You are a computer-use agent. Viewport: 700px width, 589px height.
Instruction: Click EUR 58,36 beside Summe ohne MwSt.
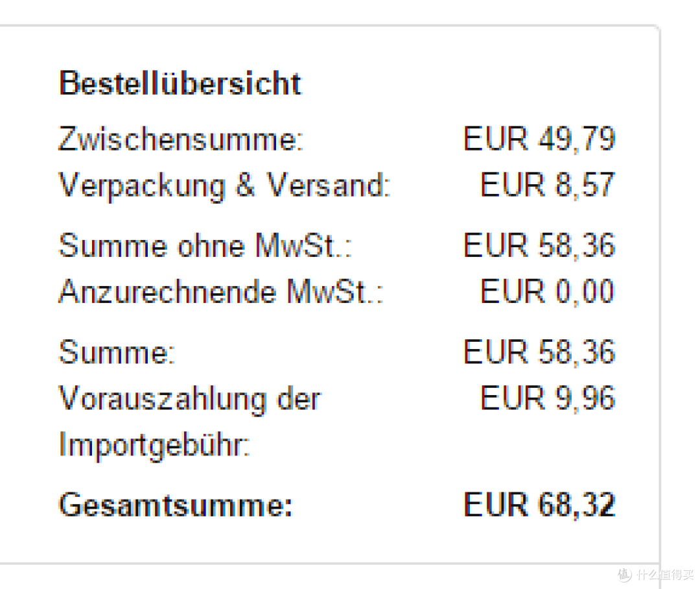(x=539, y=245)
